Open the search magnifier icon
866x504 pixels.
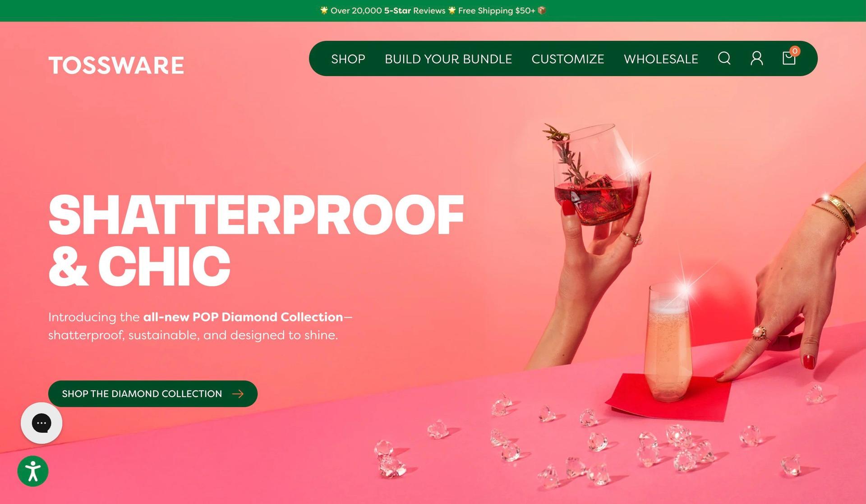(724, 58)
